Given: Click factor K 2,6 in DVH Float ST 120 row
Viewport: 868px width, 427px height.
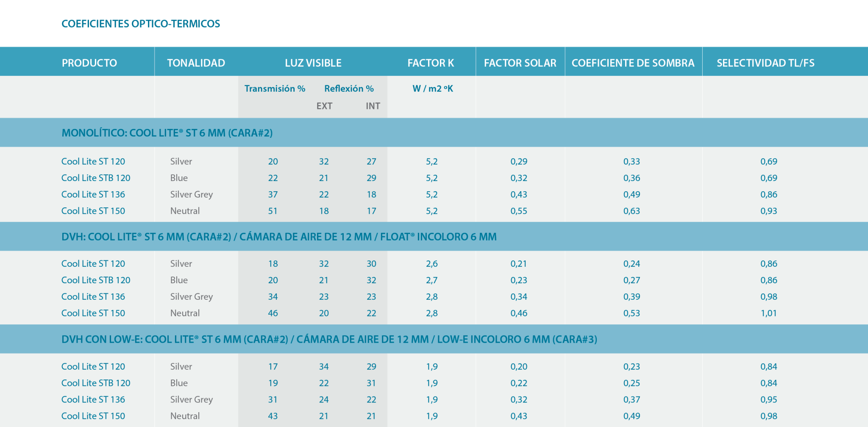Looking at the screenshot, I should click(432, 264).
